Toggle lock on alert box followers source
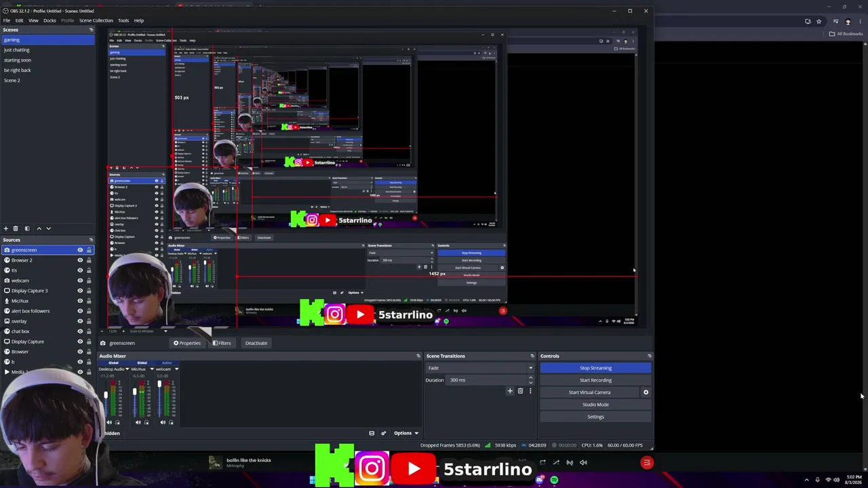The image size is (868, 488). tap(89, 311)
